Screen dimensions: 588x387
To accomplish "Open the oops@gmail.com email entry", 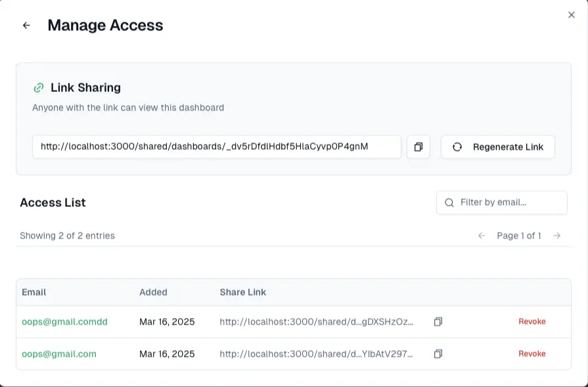I will (x=59, y=354).
